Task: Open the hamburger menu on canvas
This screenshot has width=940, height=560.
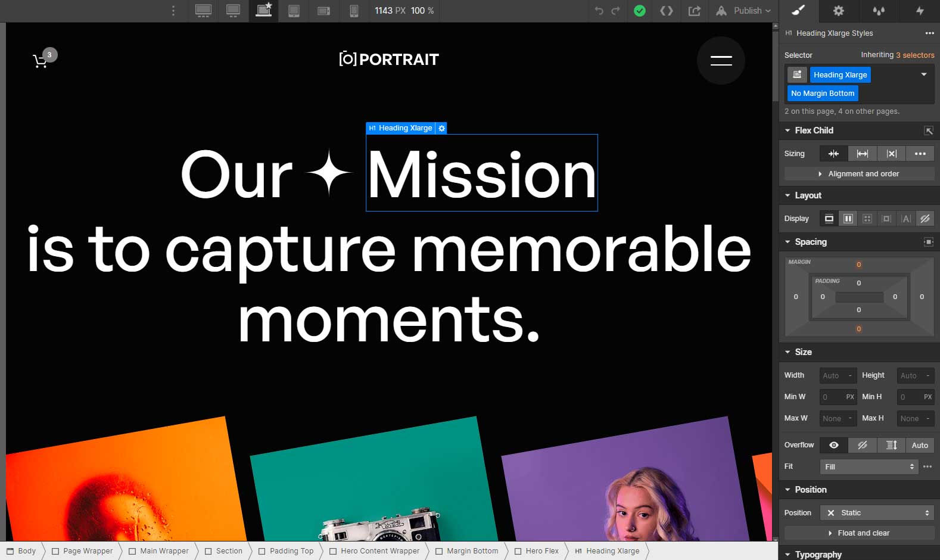Action: pyautogui.click(x=721, y=60)
